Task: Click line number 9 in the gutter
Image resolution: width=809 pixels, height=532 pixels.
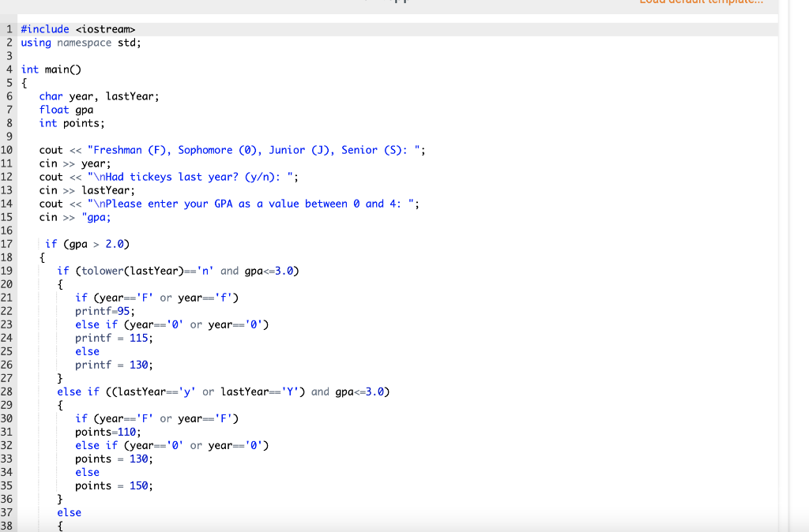Action: tap(9, 137)
